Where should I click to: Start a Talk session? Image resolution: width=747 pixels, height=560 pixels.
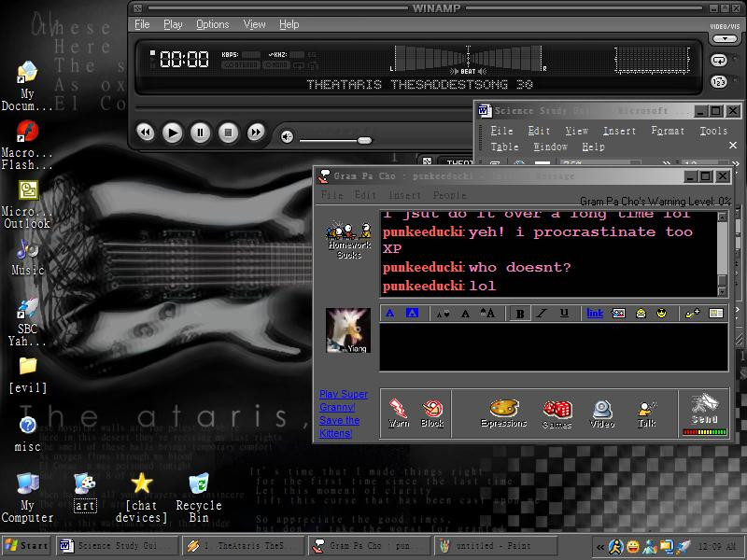click(646, 413)
